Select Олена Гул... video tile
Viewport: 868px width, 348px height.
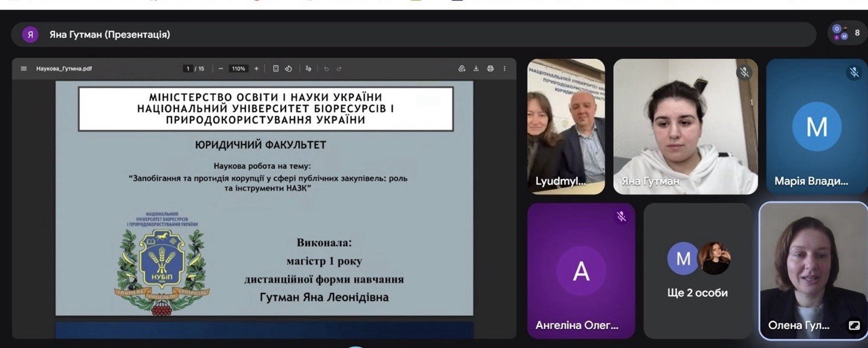pos(814,271)
